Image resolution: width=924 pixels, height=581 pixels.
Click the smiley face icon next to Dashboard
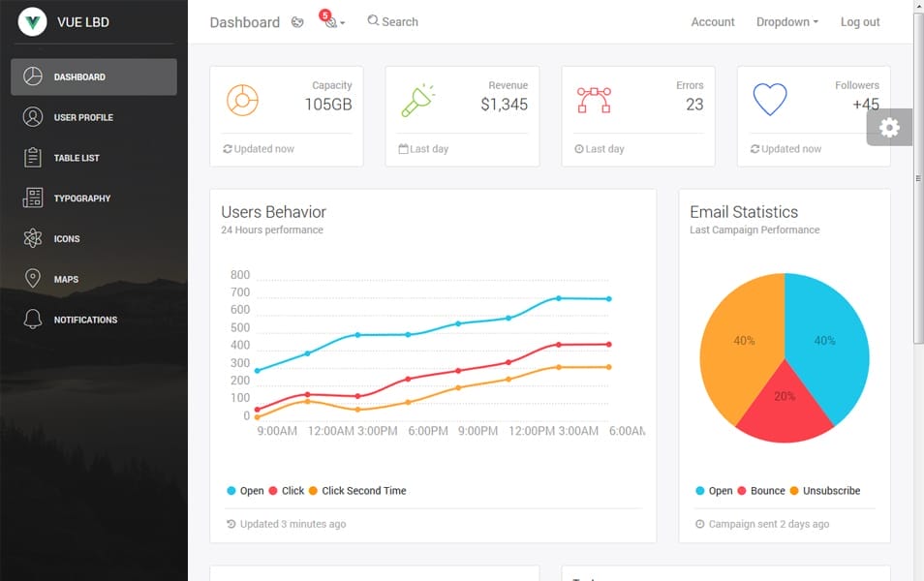(297, 21)
